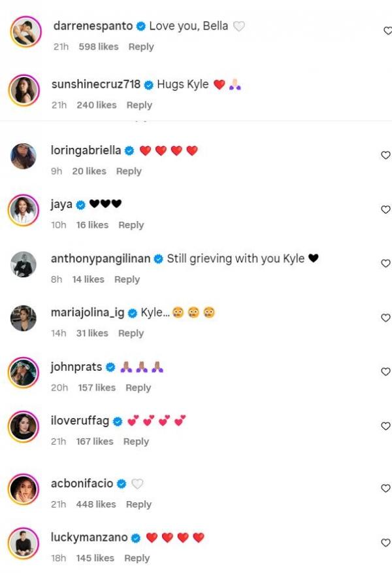The width and height of the screenshot is (392, 573).
Task: Open darrenespanto's profile picture
Action: click(x=24, y=31)
